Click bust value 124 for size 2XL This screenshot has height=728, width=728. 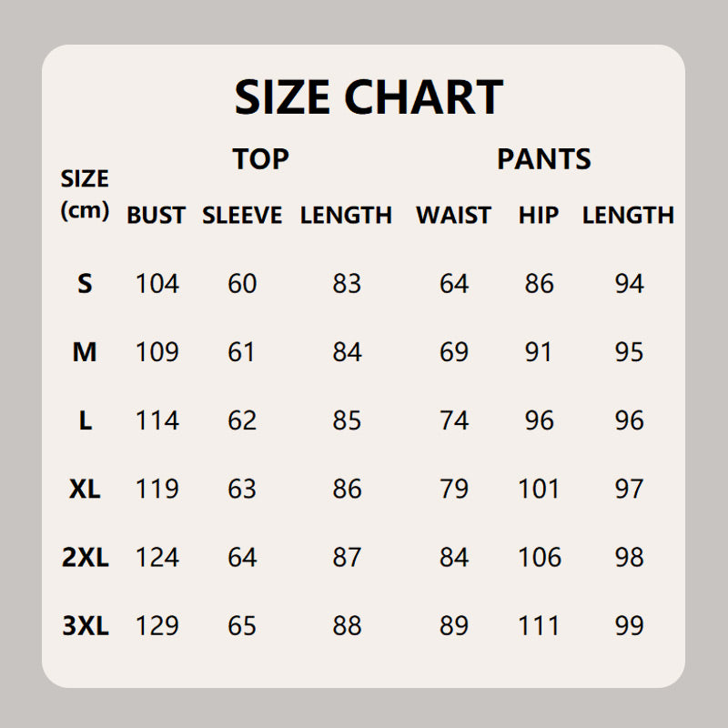click(157, 557)
